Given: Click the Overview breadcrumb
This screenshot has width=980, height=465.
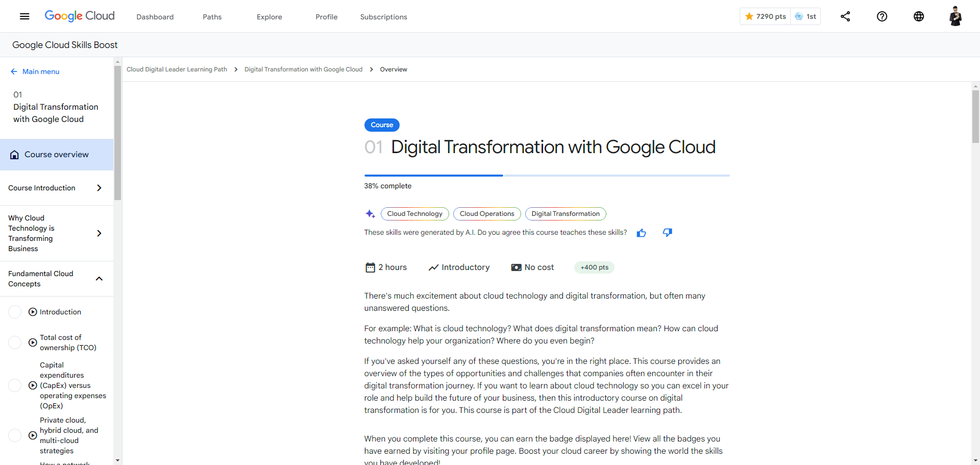Looking at the screenshot, I should tap(394, 69).
